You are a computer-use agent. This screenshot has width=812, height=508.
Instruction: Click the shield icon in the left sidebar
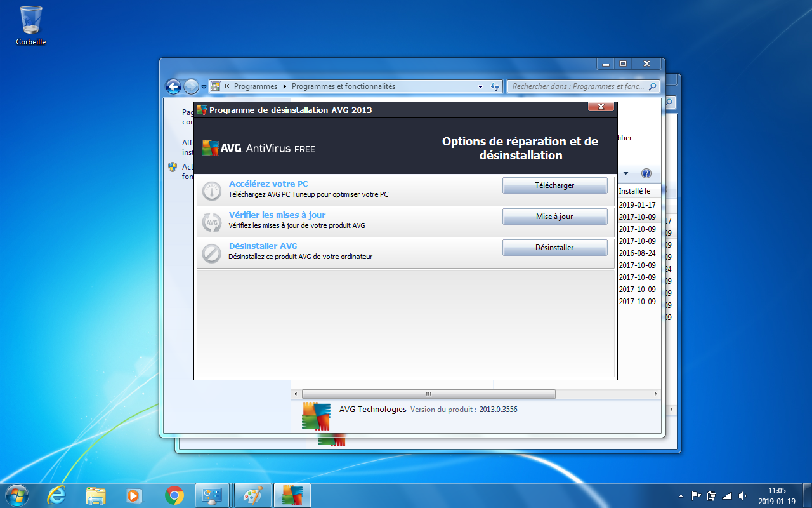[172, 167]
